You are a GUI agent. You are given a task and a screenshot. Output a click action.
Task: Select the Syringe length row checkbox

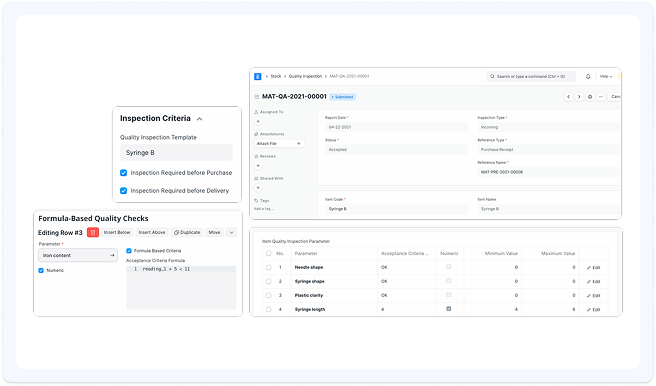[x=269, y=309]
